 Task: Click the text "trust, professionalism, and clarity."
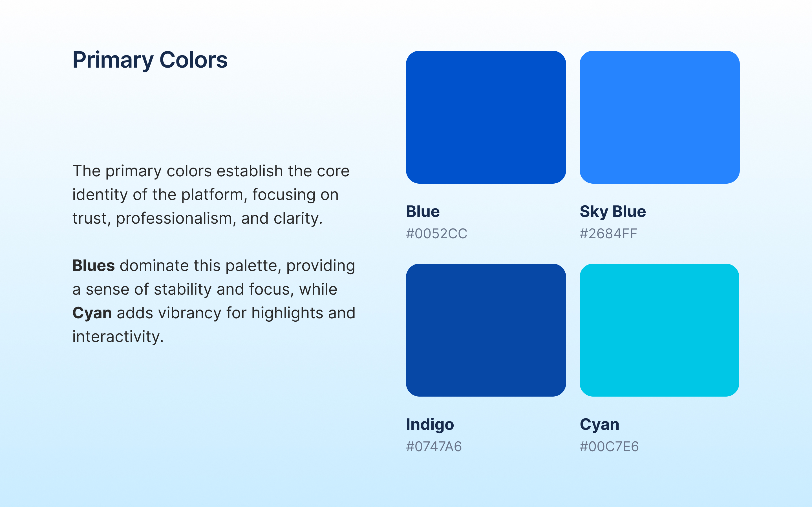pos(197,218)
